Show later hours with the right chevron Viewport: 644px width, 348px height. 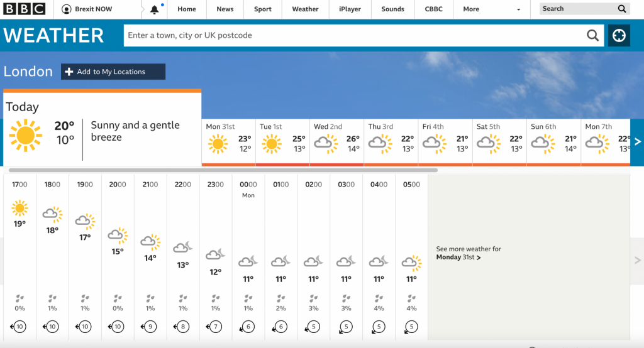638,260
